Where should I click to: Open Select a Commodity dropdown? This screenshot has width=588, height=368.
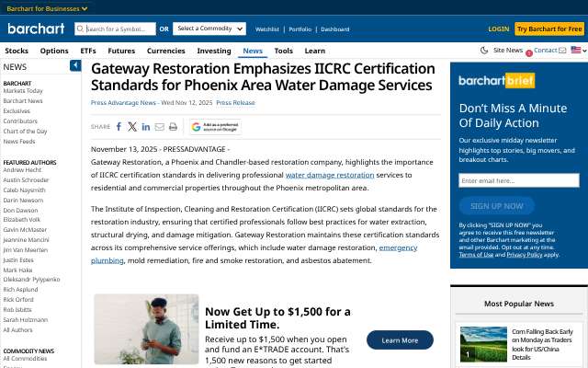pyautogui.click(x=209, y=29)
